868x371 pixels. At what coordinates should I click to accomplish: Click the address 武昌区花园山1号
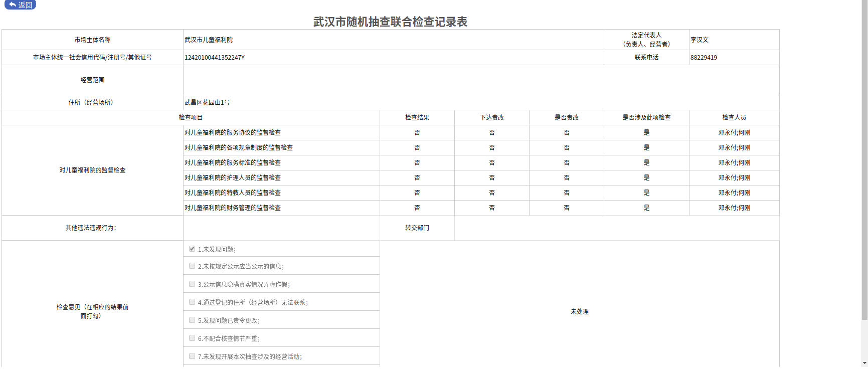pyautogui.click(x=207, y=102)
